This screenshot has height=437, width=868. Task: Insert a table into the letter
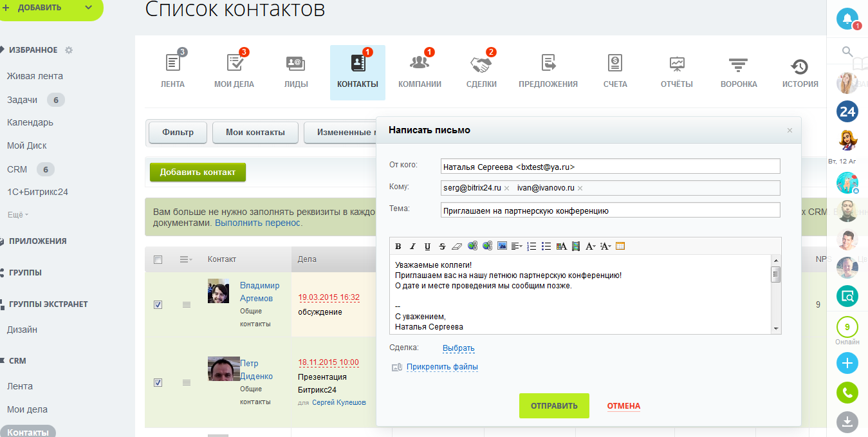(621, 246)
